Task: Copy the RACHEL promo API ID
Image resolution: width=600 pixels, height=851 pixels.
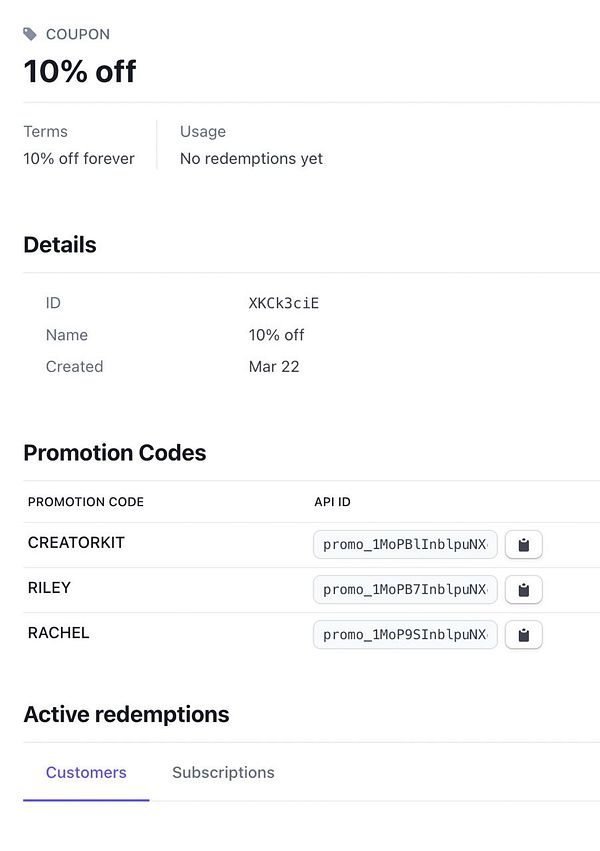Action: [523, 635]
